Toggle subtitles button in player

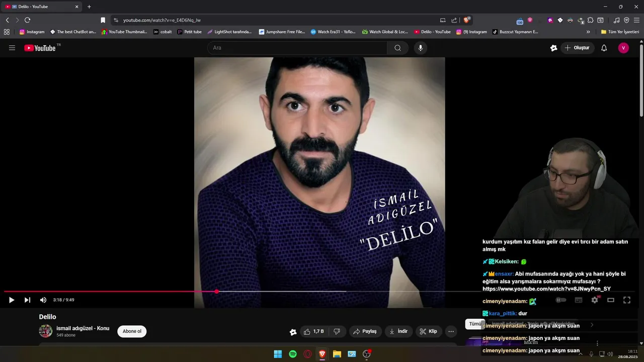[579, 300]
